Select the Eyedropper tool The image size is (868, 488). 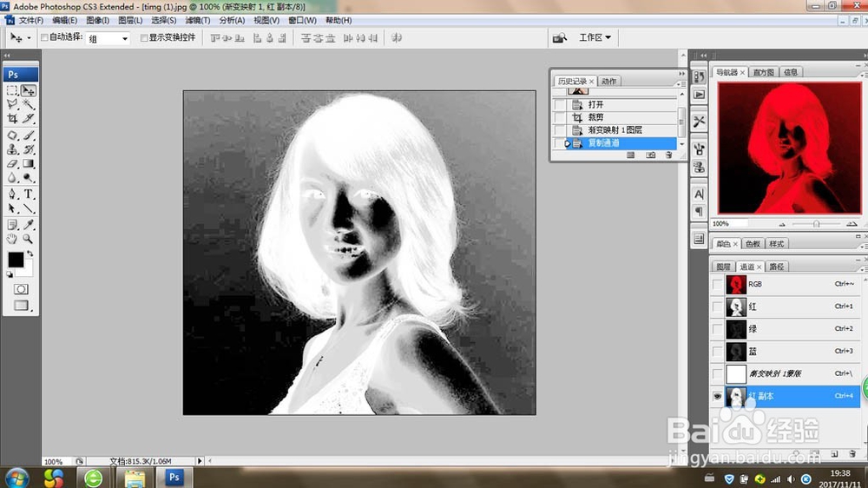coord(29,225)
